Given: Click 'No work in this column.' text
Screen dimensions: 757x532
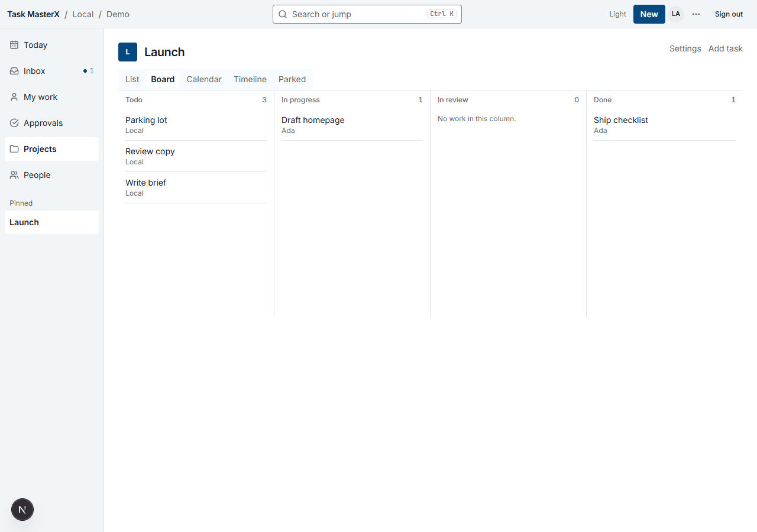Looking at the screenshot, I should 477,119.
